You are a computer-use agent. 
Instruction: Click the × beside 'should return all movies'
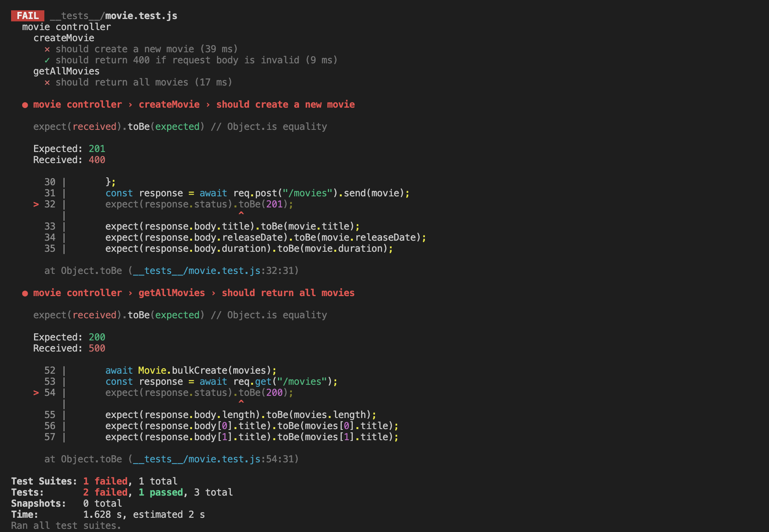pos(47,82)
